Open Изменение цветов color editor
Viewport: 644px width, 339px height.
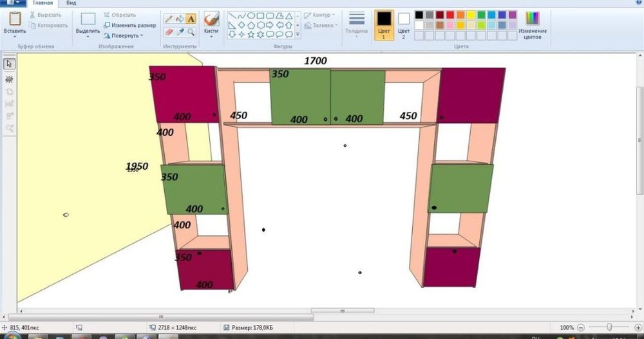click(x=533, y=26)
